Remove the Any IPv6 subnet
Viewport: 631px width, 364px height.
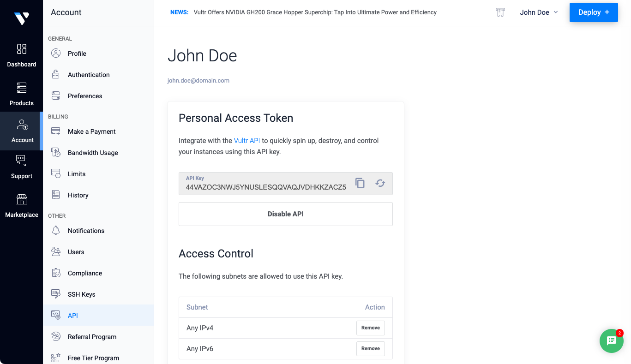click(370, 349)
